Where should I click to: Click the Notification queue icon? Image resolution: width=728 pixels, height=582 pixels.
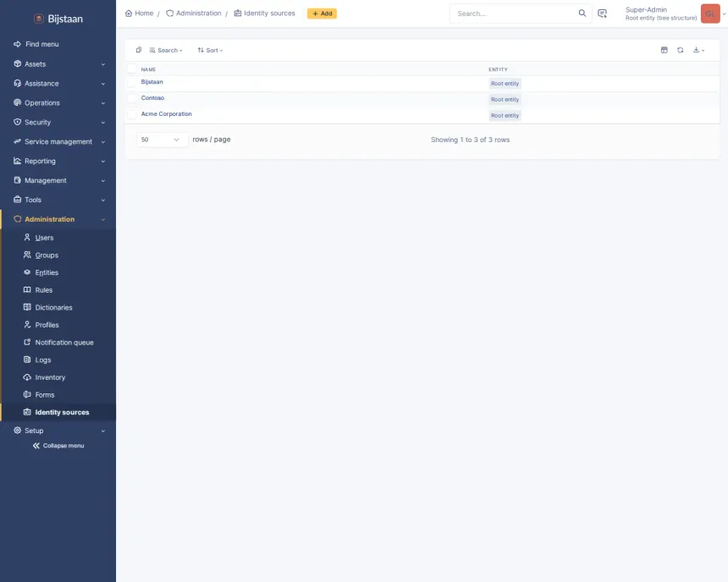click(27, 342)
